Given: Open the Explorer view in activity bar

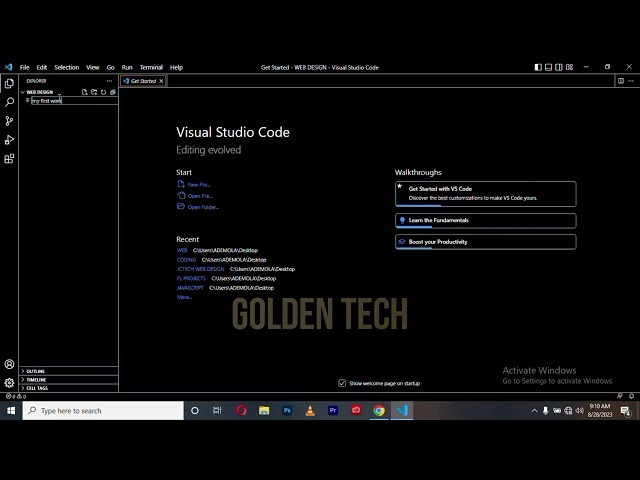Looking at the screenshot, I should point(9,84).
